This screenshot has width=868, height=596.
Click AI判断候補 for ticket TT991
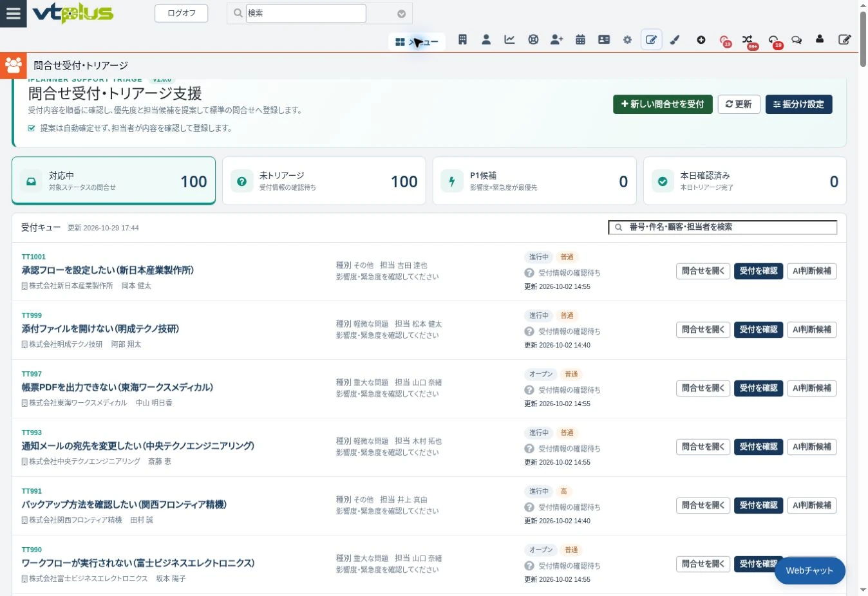tap(812, 505)
